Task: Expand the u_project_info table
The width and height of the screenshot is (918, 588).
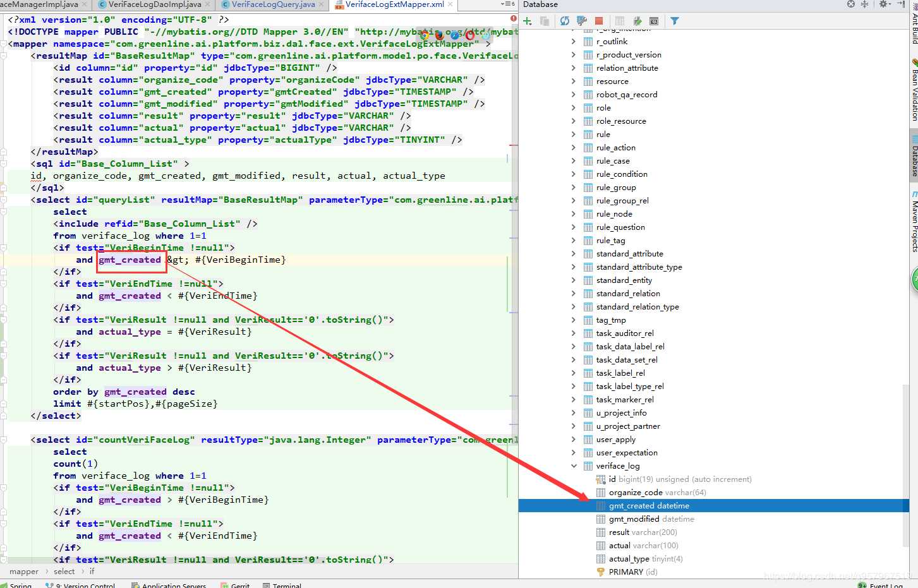Action: (574, 413)
